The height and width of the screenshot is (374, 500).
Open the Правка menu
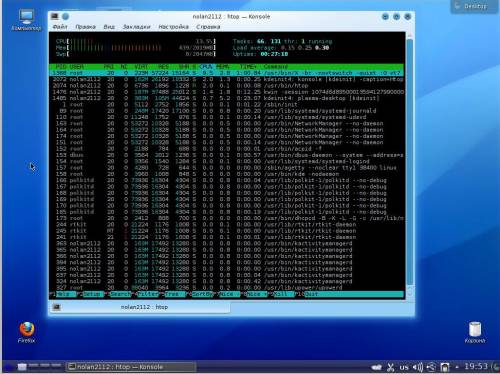tap(85, 27)
